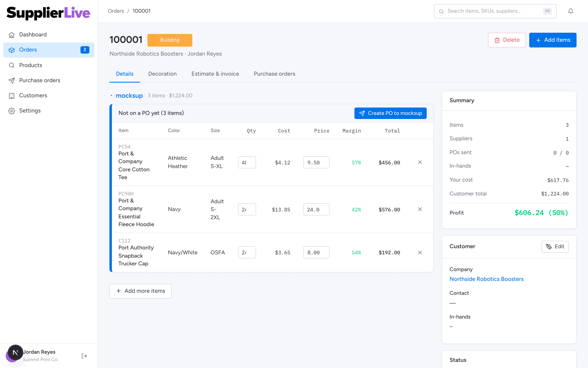This screenshot has width=588, height=368.
Task: Click the 100001 breadcrumb text
Action: 141,11
